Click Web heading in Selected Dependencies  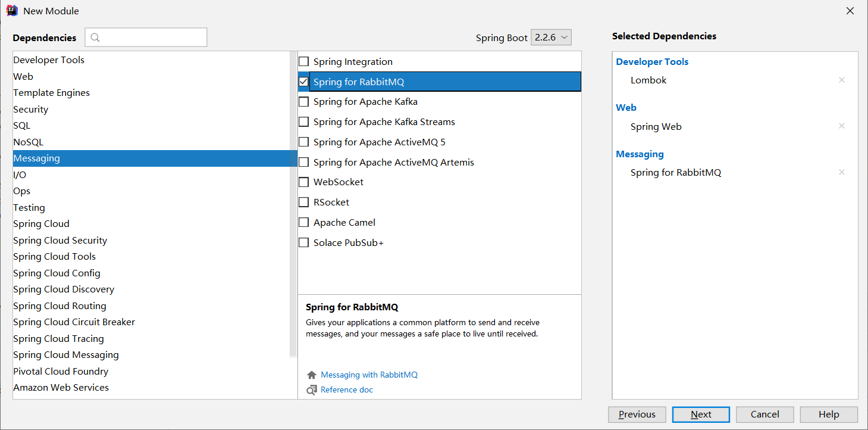pyautogui.click(x=626, y=108)
